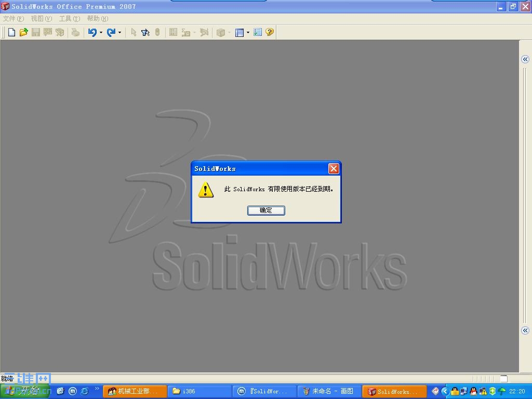The height and width of the screenshot is (399, 532).
Task: Open the 文件 menu
Action: pos(14,19)
